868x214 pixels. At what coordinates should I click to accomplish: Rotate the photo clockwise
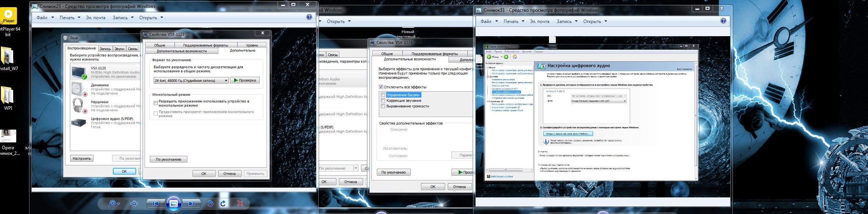click(x=223, y=203)
